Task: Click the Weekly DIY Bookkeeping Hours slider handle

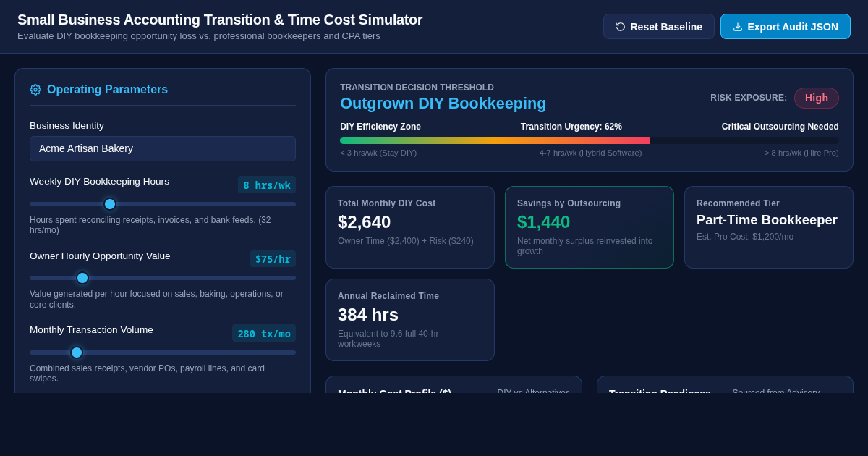Action: tap(110, 204)
